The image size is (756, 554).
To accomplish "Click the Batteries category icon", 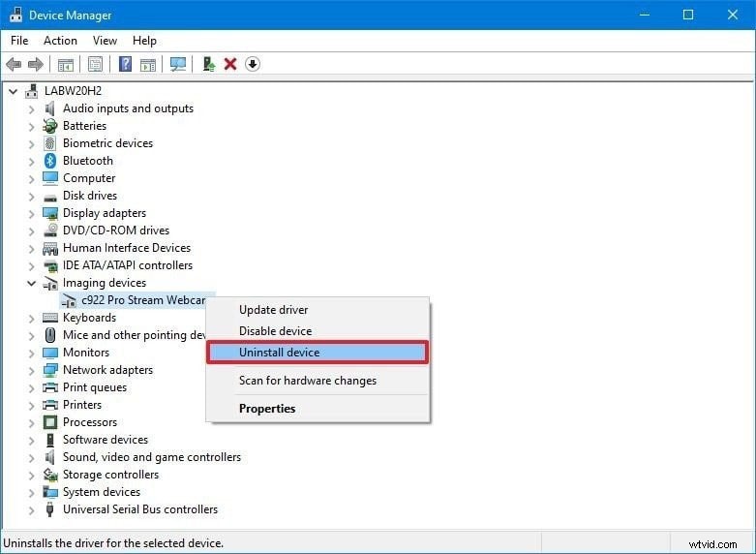I will click(50, 126).
